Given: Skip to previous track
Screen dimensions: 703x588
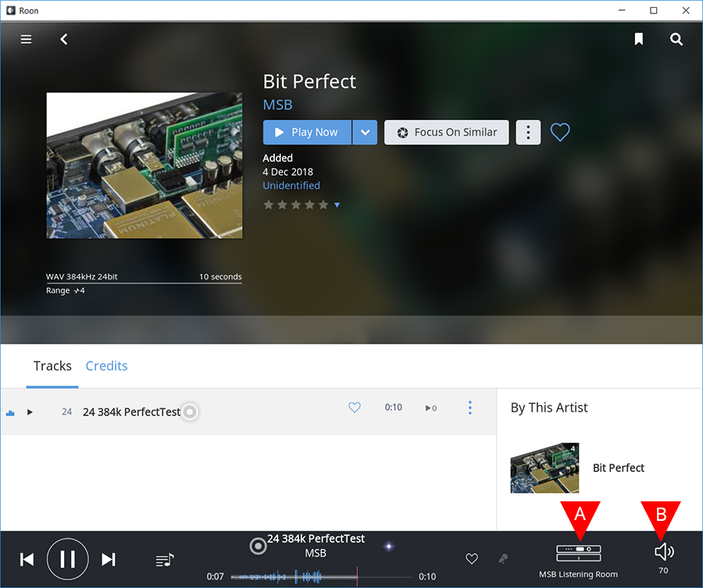Looking at the screenshot, I should pyautogui.click(x=27, y=559).
